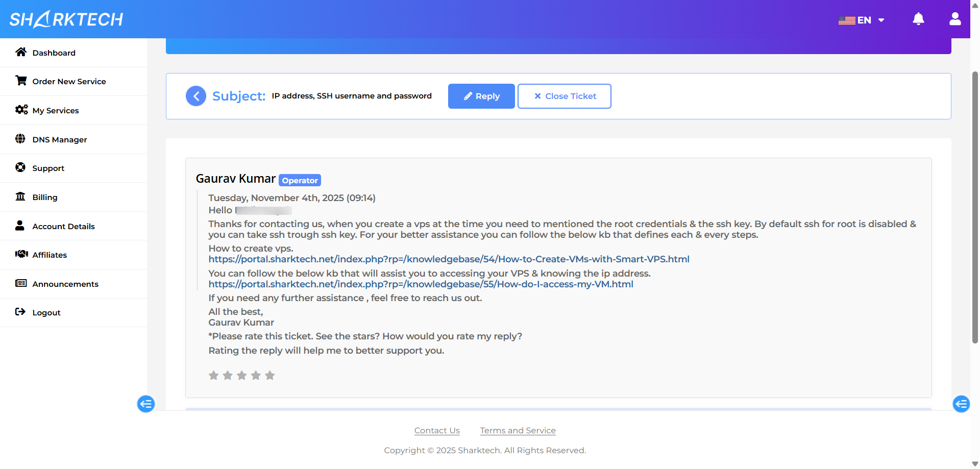Click the Reply button
Screen dimensions: 980x469
[x=481, y=96]
